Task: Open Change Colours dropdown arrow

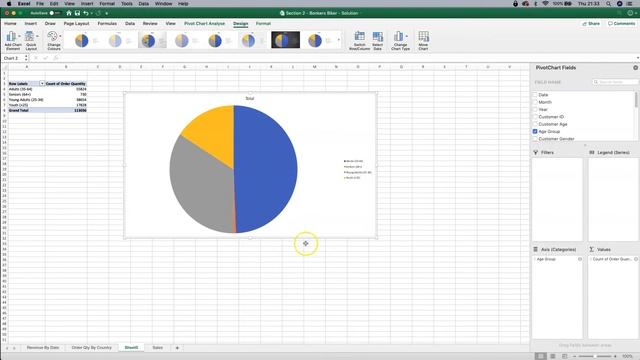Action: (60, 36)
